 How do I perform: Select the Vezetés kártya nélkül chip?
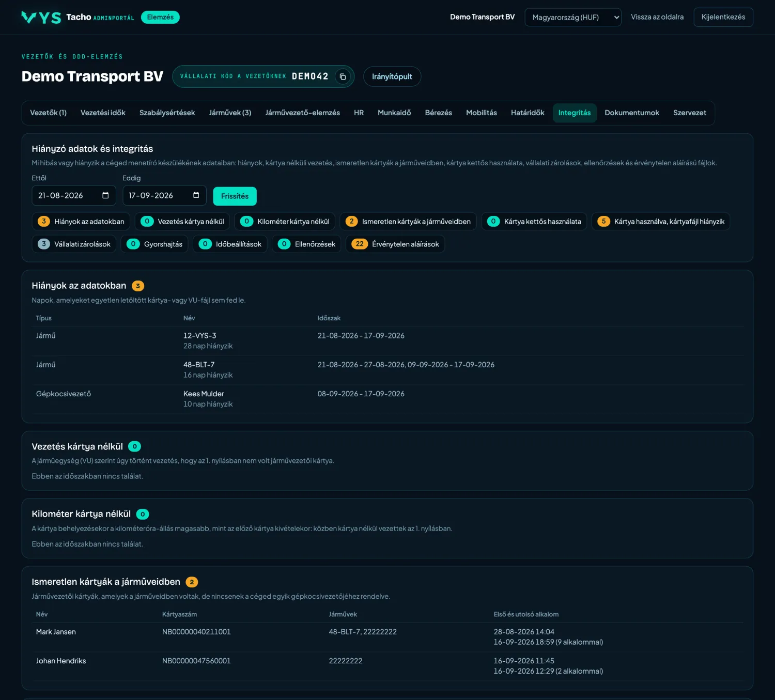tap(182, 222)
